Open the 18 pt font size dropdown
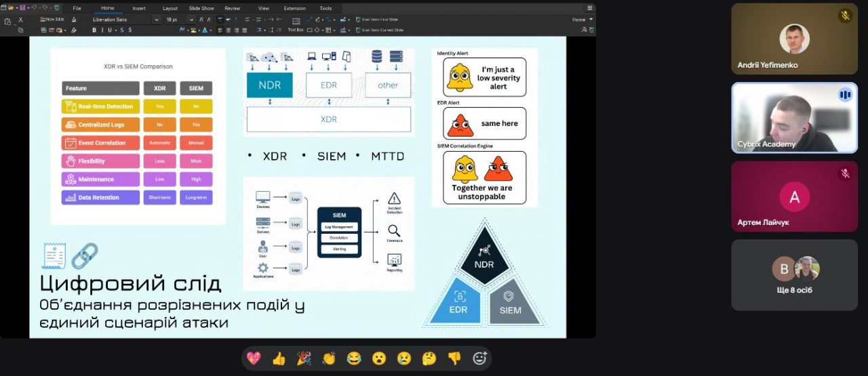 (x=193, y=20)
